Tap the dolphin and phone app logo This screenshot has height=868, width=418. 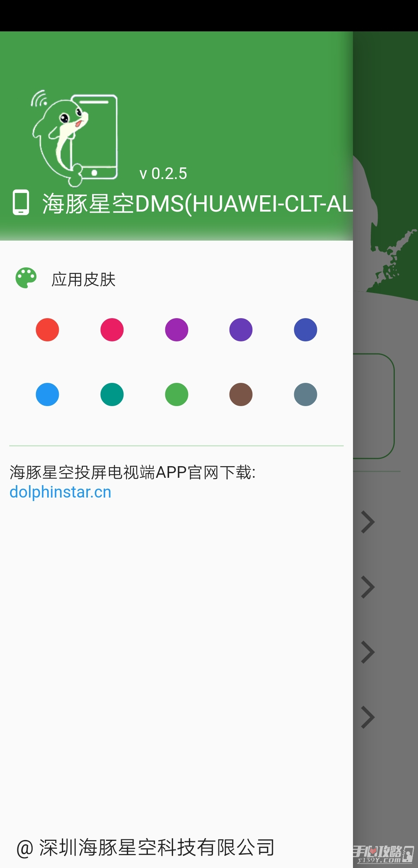click(x=74, y=138)
